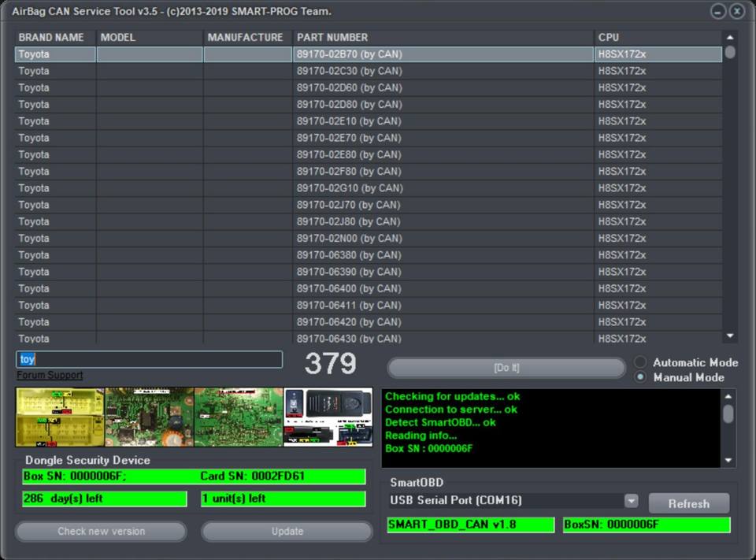Open the third green PCB thumbnail
The width and height of the screenshot is (756, 560).
pos(238,417)
